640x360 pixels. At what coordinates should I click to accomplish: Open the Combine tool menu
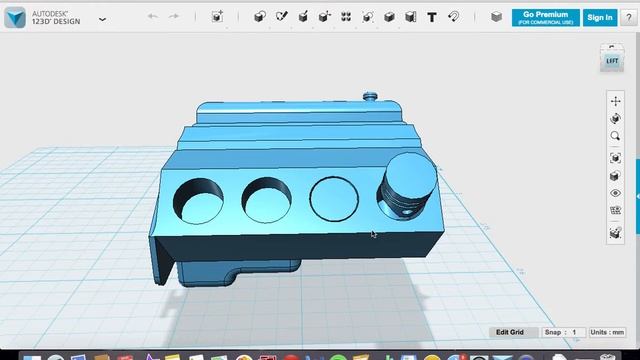389,17
